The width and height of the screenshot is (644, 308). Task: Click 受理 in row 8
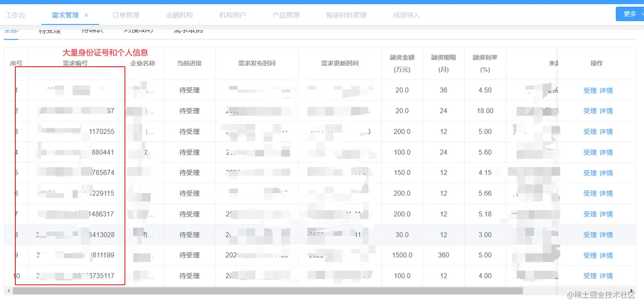click(590, 235)
